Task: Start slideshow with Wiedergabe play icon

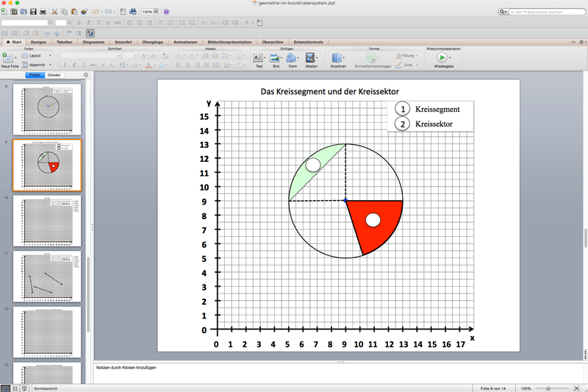Action: (x=442, y=57)
